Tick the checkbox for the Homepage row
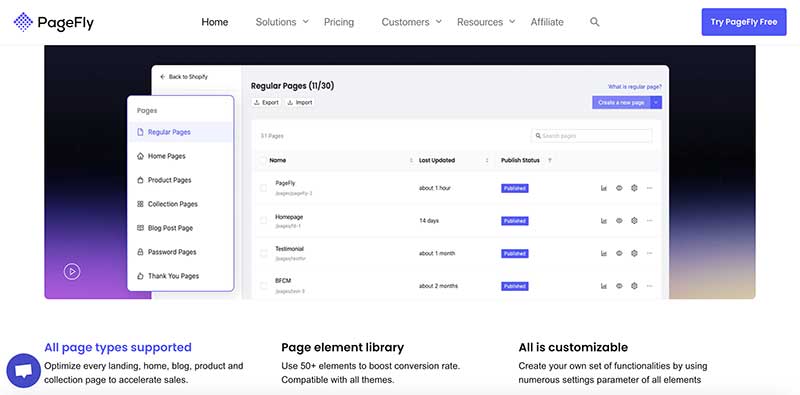This screenshot has height=395, width=800. [x=263, y=221]
